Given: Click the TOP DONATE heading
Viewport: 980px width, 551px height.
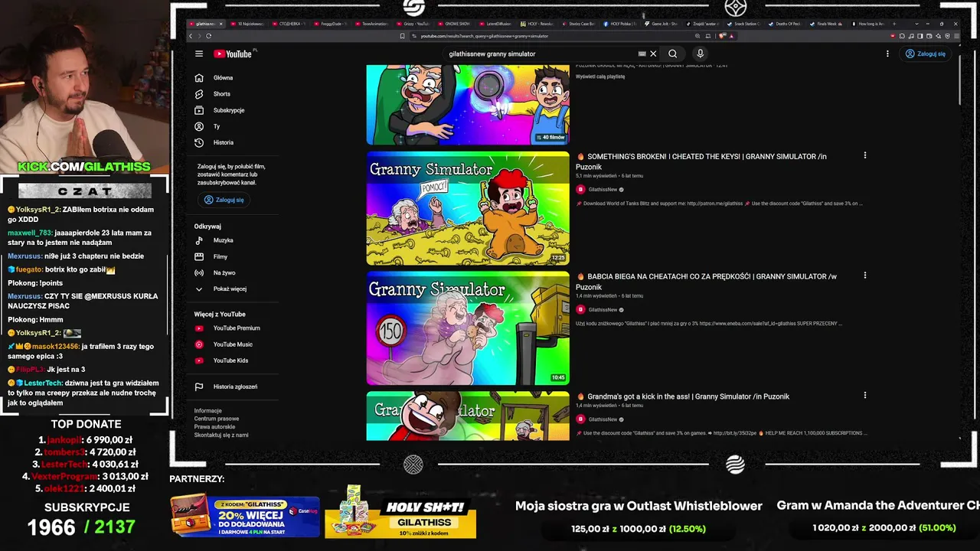Looking at the screenshot, I should coord(86,424).
